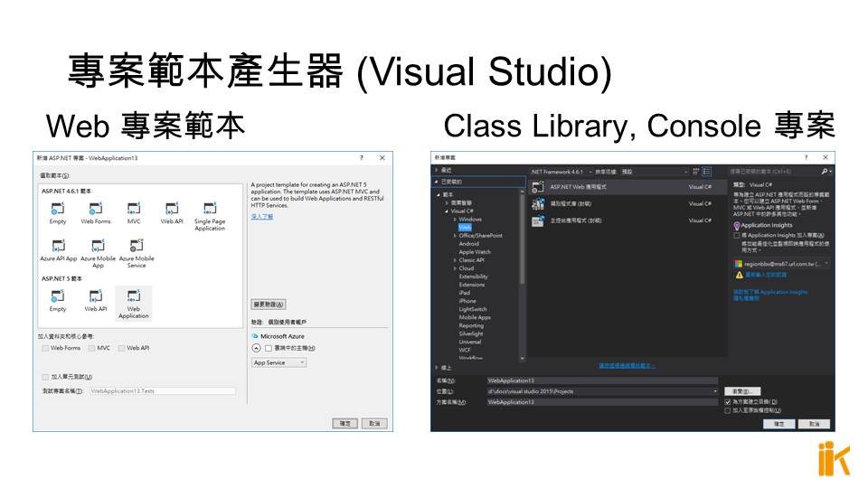Enable the 雲端中的主機 host in cloud checkbox
The image size is (868, 488).
pyautogui.click(x=269, y=348)
